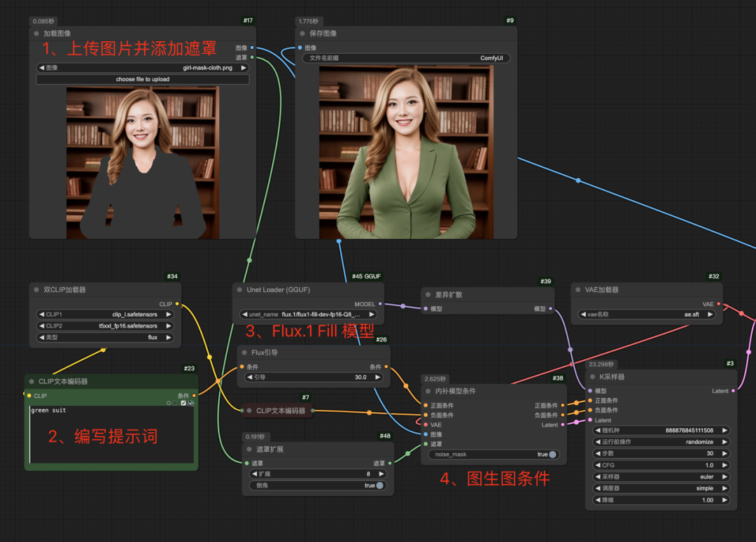756x542 pixels.
Task: Click the small circle icon above the prompt box
Action: [169, 404]
